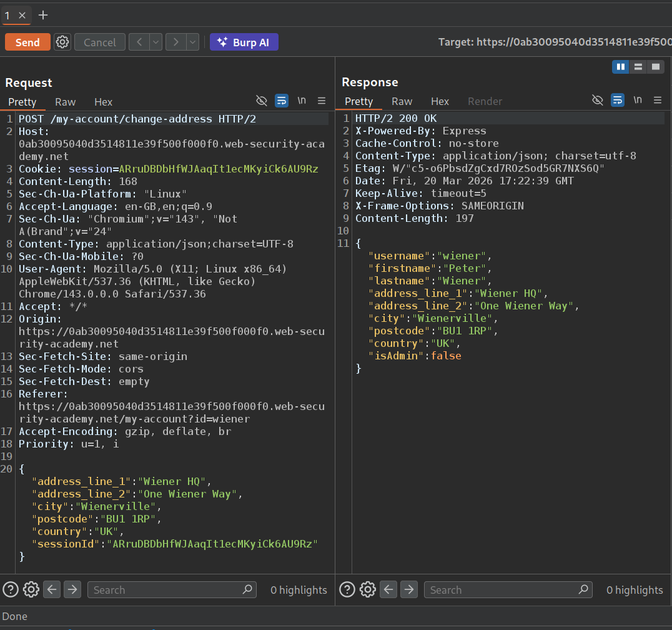
Task: Select side-by-side split layout icon
Action: pos(620,67)
